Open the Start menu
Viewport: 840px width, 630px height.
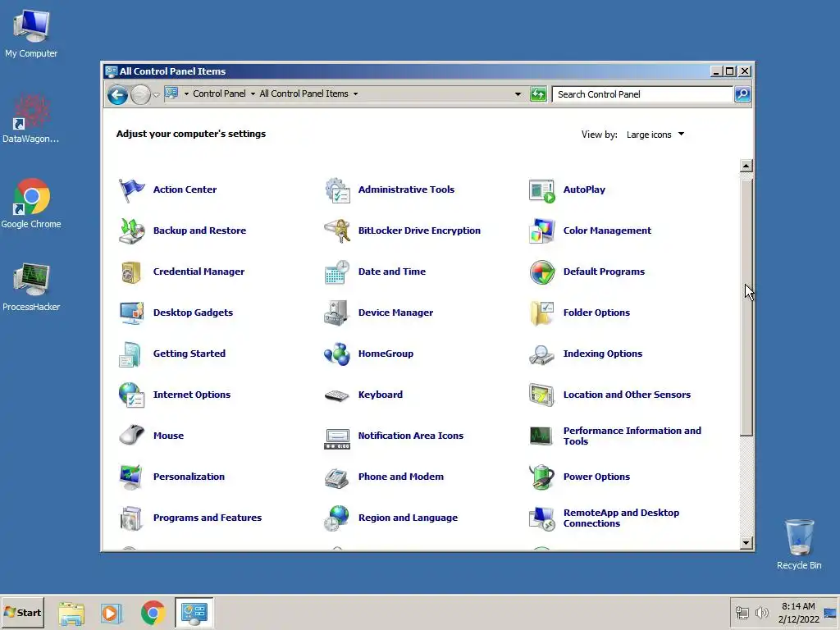click(22, 612)
